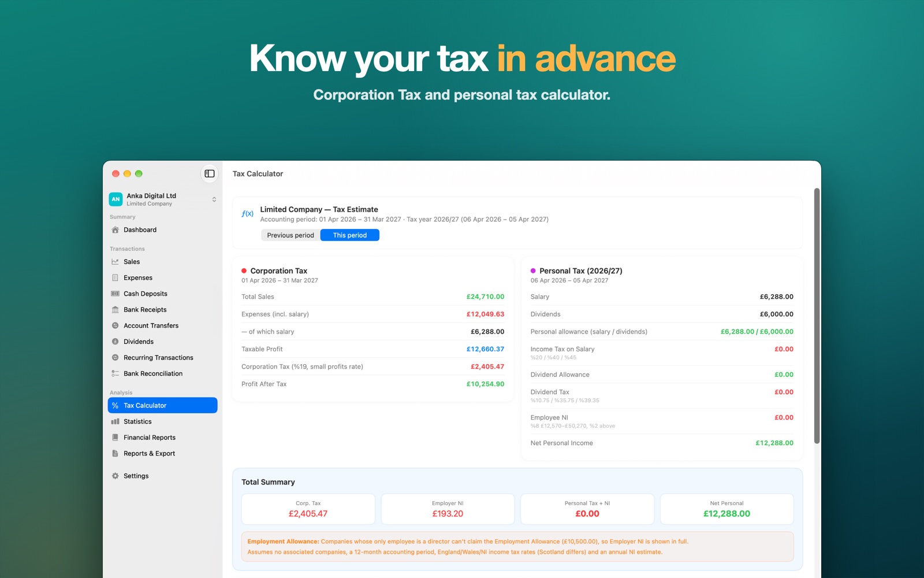924x578 pixels.
Task: Open the Dashboard page
Action: (162, 230)
